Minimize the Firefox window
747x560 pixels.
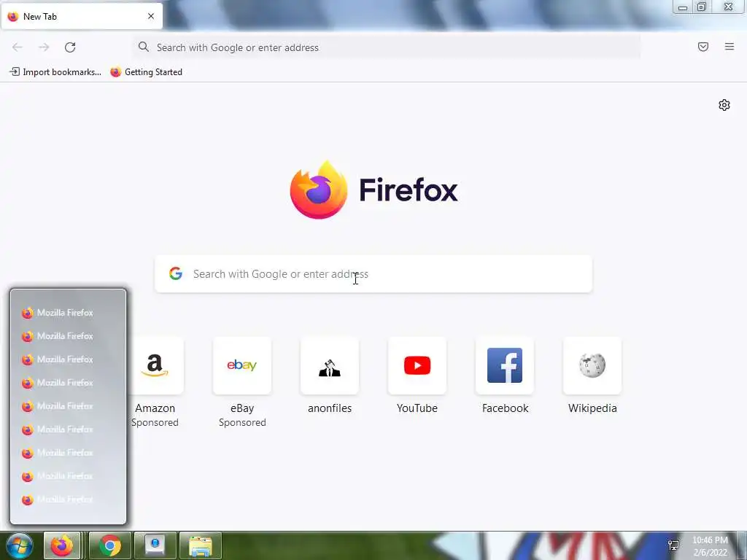tap(683, 7)
